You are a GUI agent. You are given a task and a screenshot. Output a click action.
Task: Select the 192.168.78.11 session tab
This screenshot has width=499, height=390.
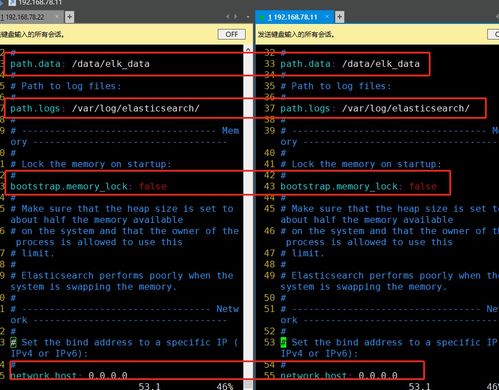292,17
